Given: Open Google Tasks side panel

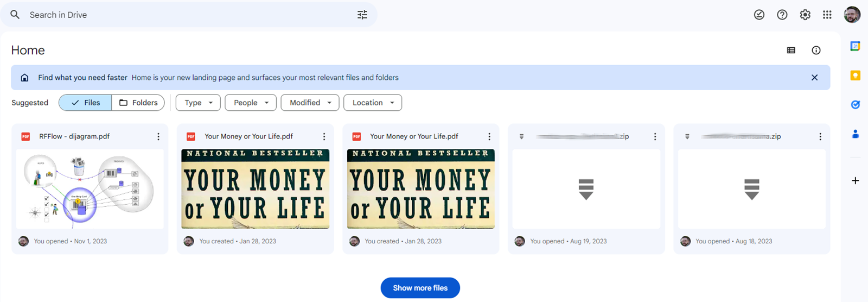Looking at the screenshot, I should click(855, 105).
